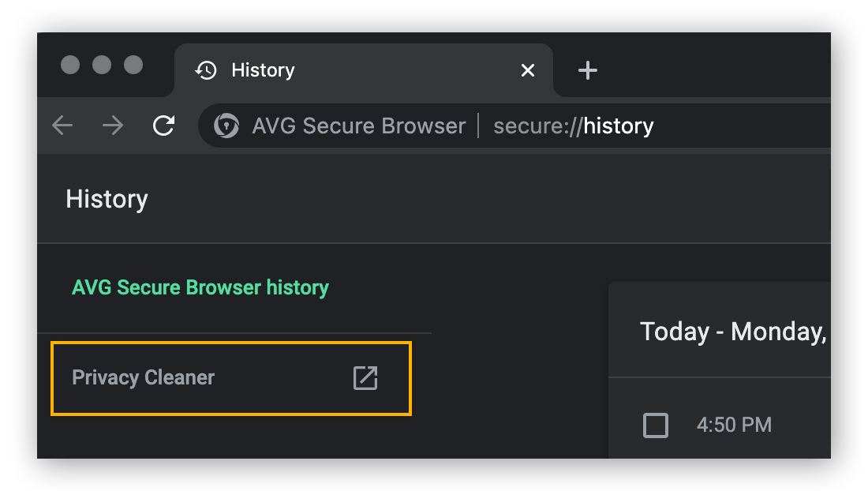Click the History page heading
The width and height of the screenshot is (868, 491).
107,199
